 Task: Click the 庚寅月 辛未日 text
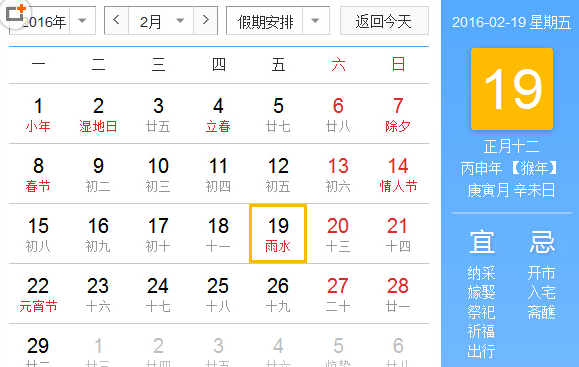(511, 191)
